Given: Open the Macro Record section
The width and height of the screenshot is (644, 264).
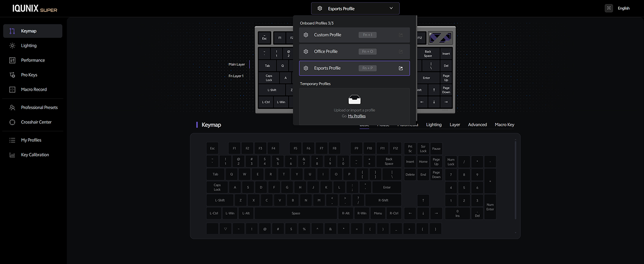Looking at the screenshot, I should click(x=33, y=89).
